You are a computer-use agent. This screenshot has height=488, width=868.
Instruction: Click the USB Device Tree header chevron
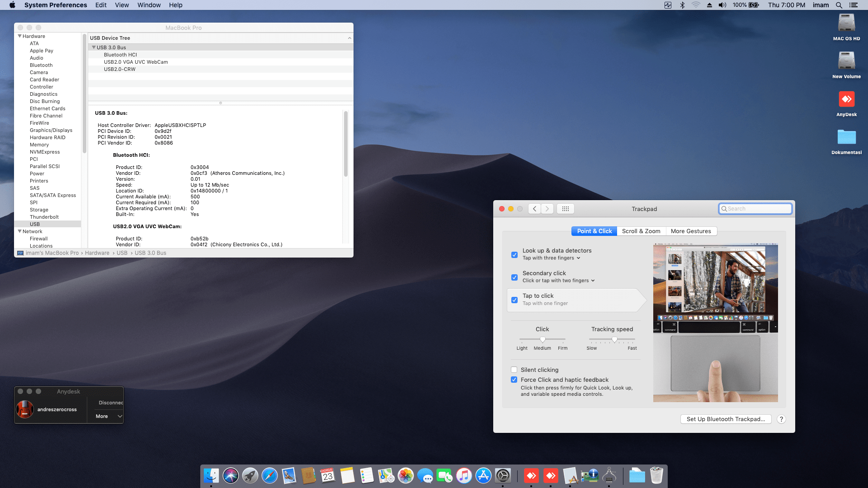pos(349,38)
